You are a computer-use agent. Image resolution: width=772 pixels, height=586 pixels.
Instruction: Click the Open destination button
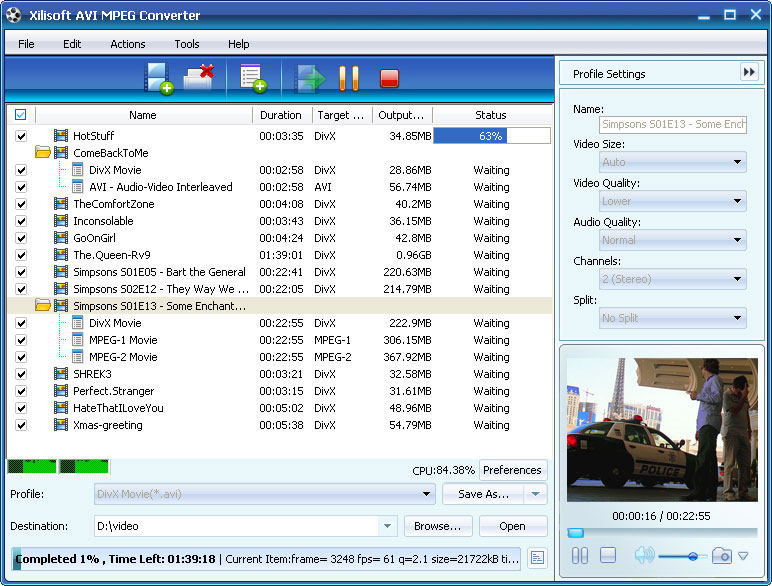pyautogui.click(x=513, y=526)
